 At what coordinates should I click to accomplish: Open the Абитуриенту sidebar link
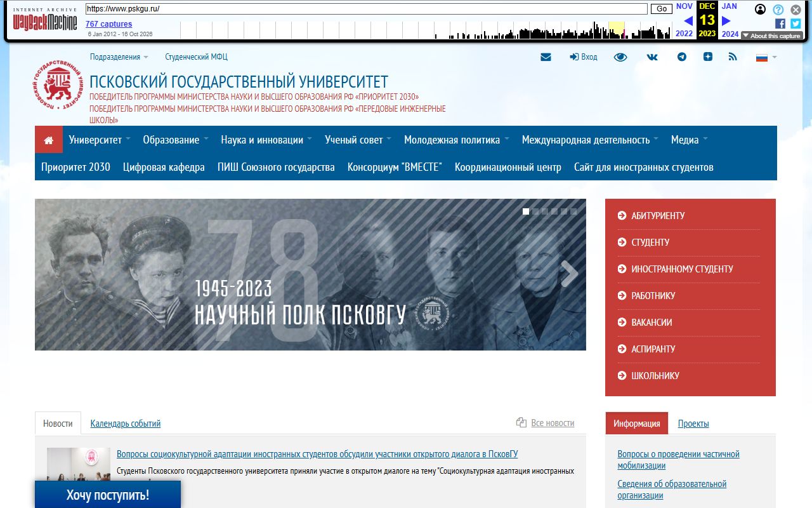tap(657, 216)
